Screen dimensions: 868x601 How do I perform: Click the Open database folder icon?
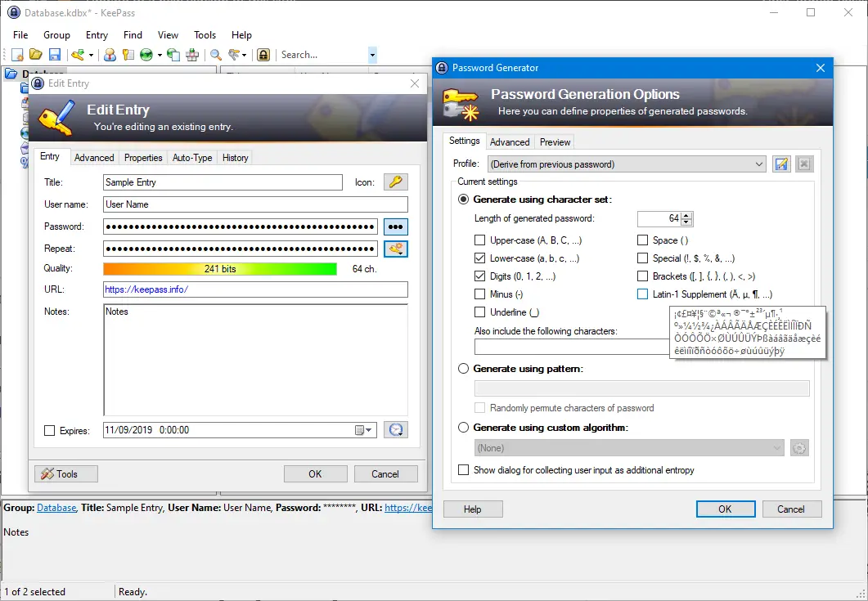36,54
